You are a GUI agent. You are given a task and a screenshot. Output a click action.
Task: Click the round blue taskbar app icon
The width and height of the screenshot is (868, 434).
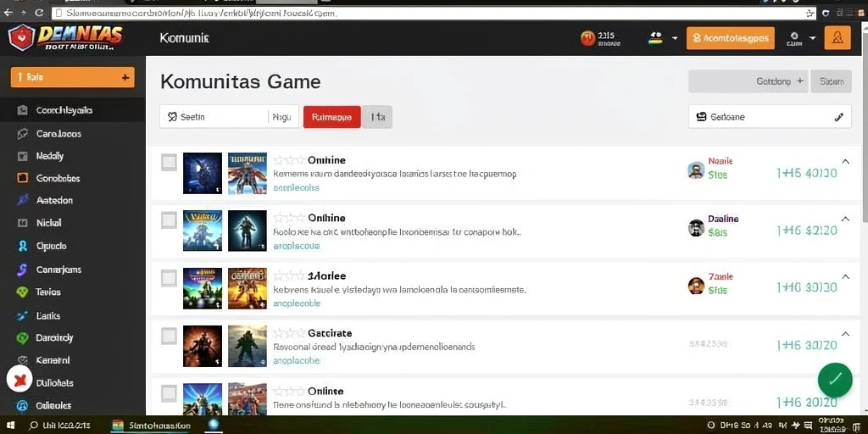click(x=214, y=426)
